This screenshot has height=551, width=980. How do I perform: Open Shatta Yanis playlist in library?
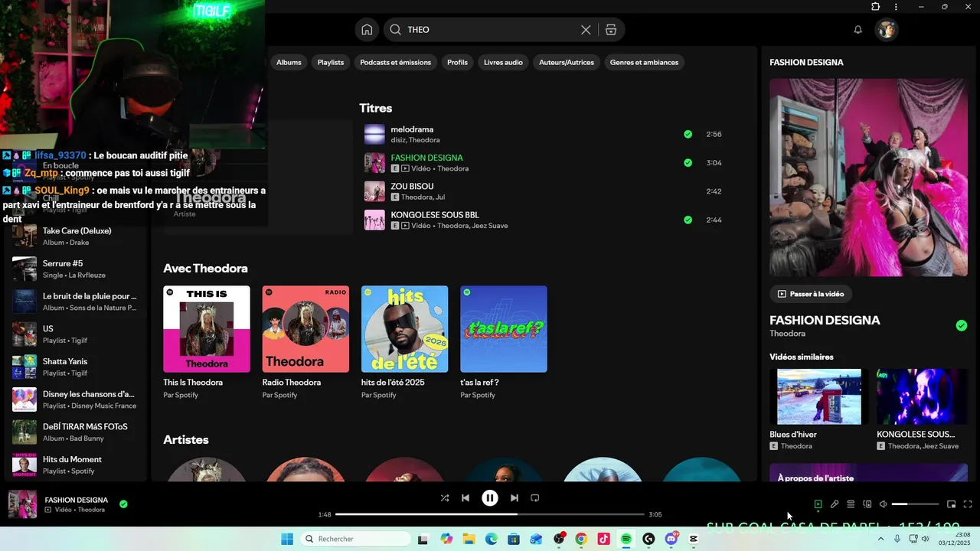pos(75,367)
